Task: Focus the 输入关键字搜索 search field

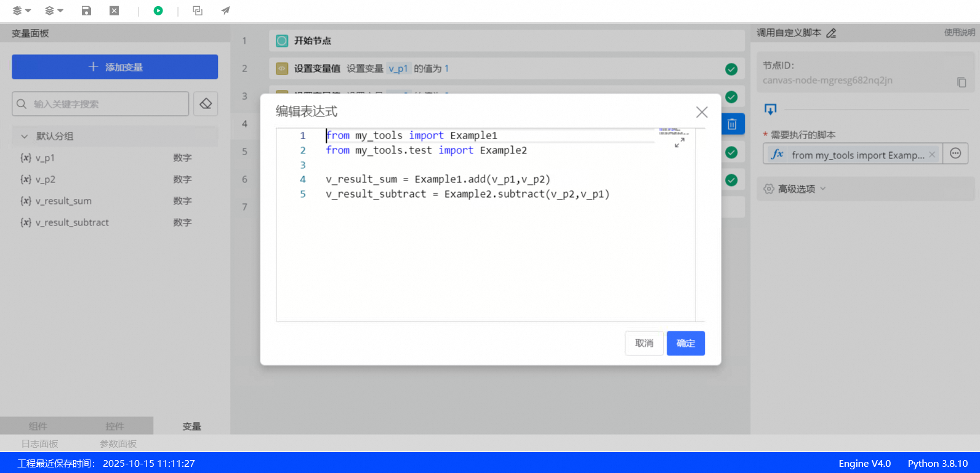Action: (100, 103)
